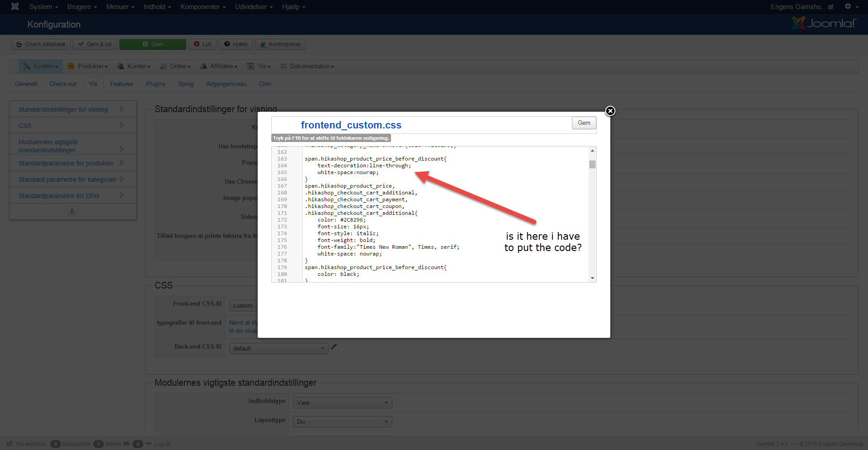Image resolution: width=868 pixels, height=450 pixels.
Task: Open the Indhold menu
Action: pos(157,7)
